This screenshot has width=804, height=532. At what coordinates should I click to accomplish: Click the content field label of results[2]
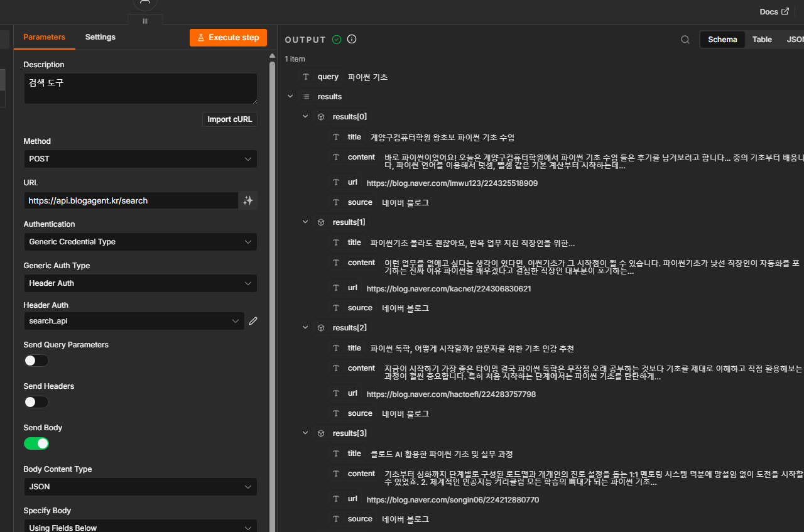[x=361, y=368]
